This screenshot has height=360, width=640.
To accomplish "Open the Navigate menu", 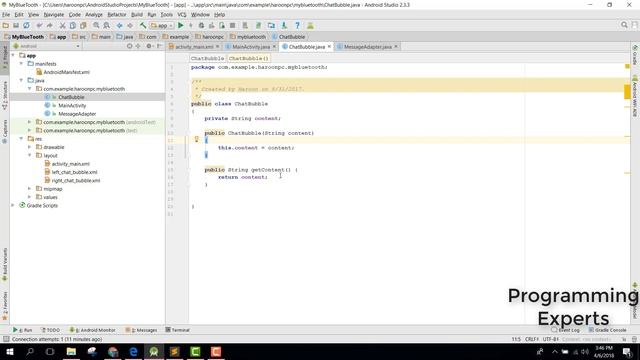I will pos(53,15).
